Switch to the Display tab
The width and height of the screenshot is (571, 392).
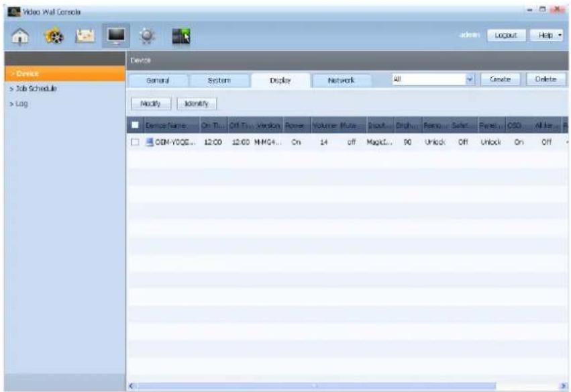(280, 81)
